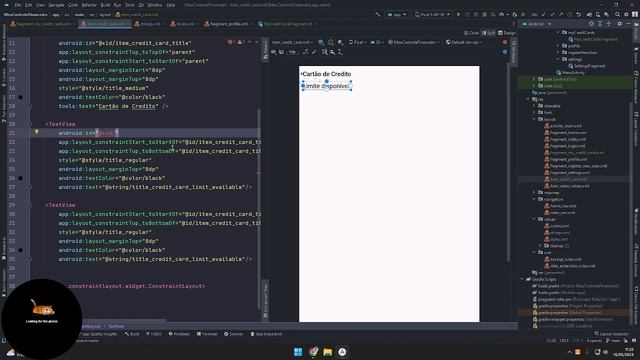Open the Refactor menu
This screenshot has height=360, width=640.
[x=89, y=5]
